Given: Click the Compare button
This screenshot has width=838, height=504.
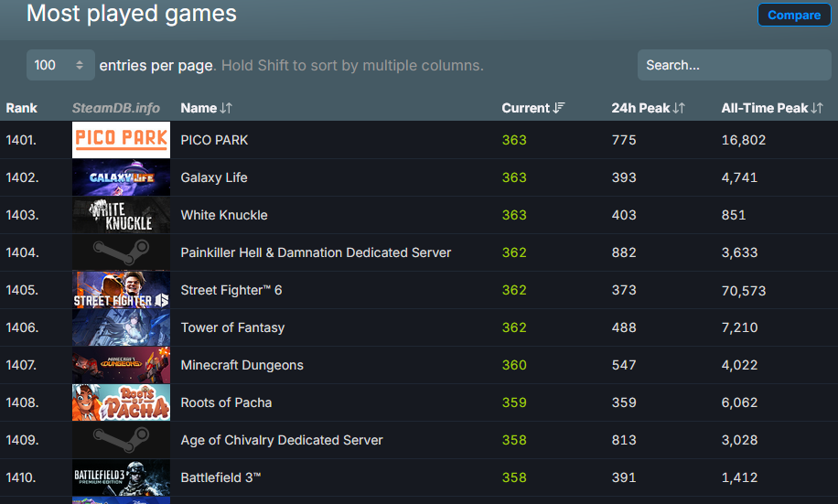Looking at the screenshot, I should click(x=794, y=15).
